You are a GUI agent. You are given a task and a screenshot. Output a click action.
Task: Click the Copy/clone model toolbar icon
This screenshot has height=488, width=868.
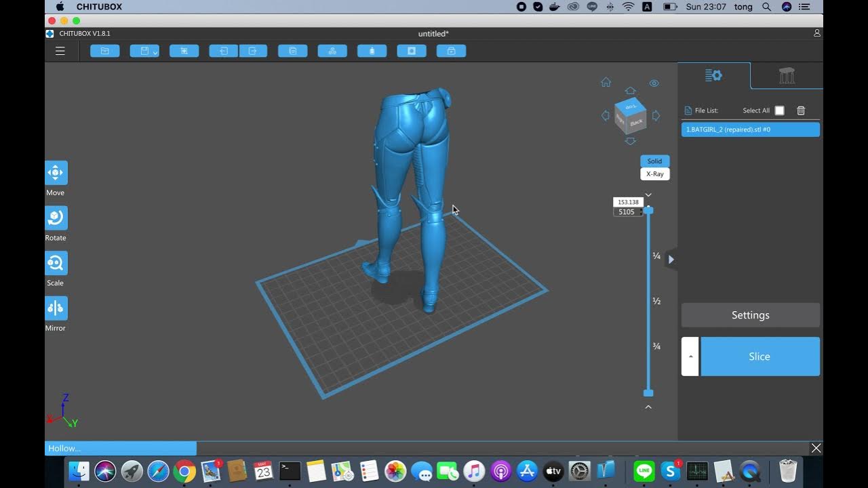click(293, 51)
